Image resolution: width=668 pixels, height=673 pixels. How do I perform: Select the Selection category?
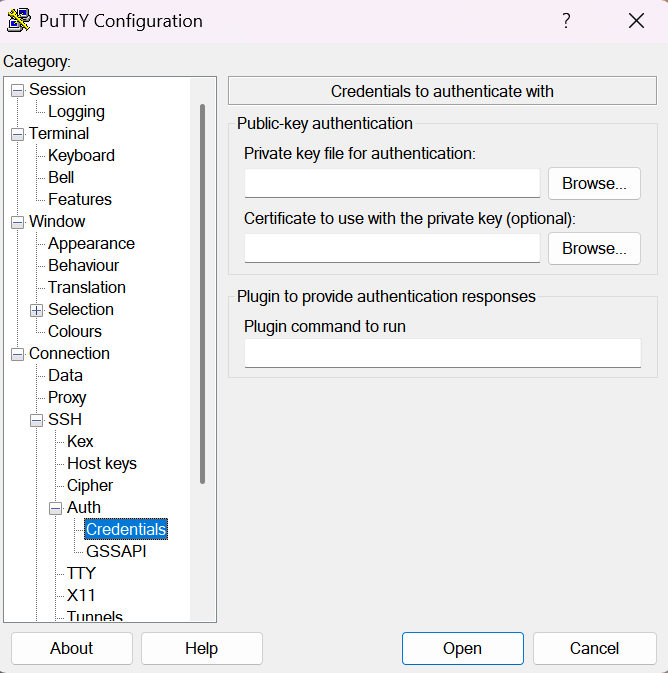pos(81,309)
